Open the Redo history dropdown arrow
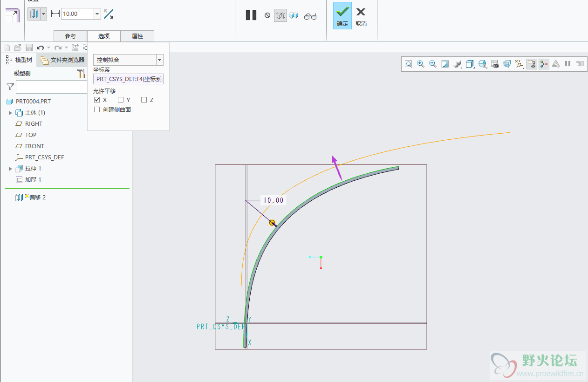The image size is (588, 382). (x=66, y=48)
